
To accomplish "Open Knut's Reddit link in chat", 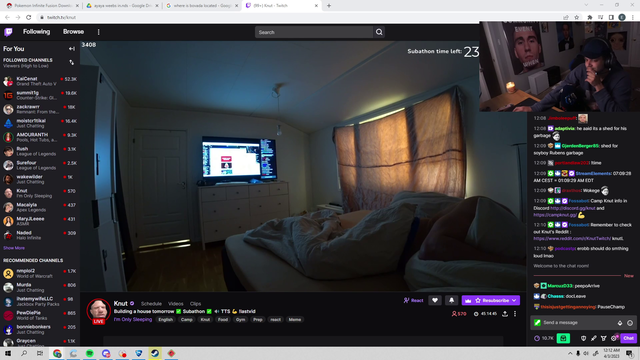I will coord(572,238).
